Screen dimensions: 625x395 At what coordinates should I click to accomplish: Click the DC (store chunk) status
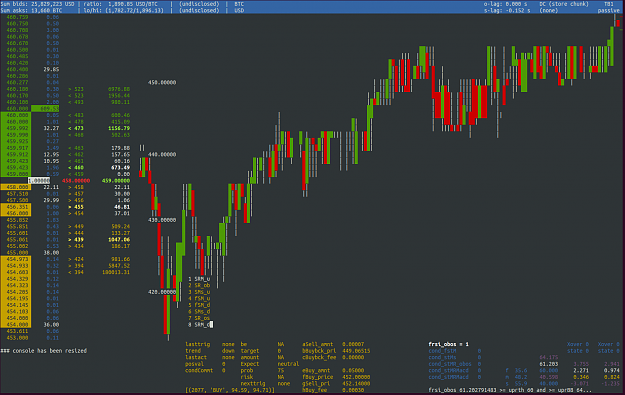tap(564, 4)
